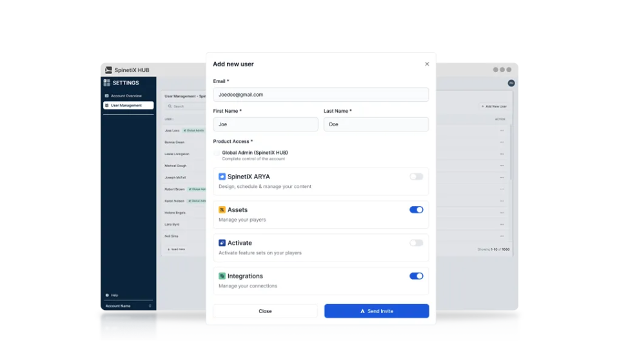Screen dimensions: 619x364
Task: Click the Close button in the dialog
Action: click(265, 311)
